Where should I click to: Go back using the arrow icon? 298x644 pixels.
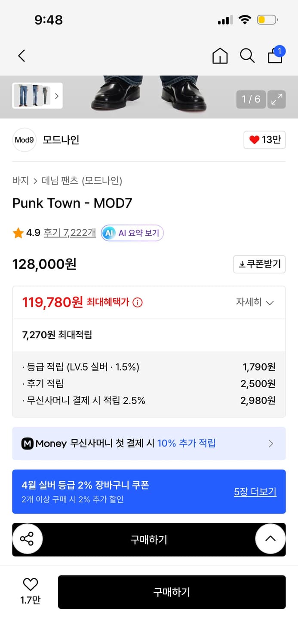(x=22, y=56)
